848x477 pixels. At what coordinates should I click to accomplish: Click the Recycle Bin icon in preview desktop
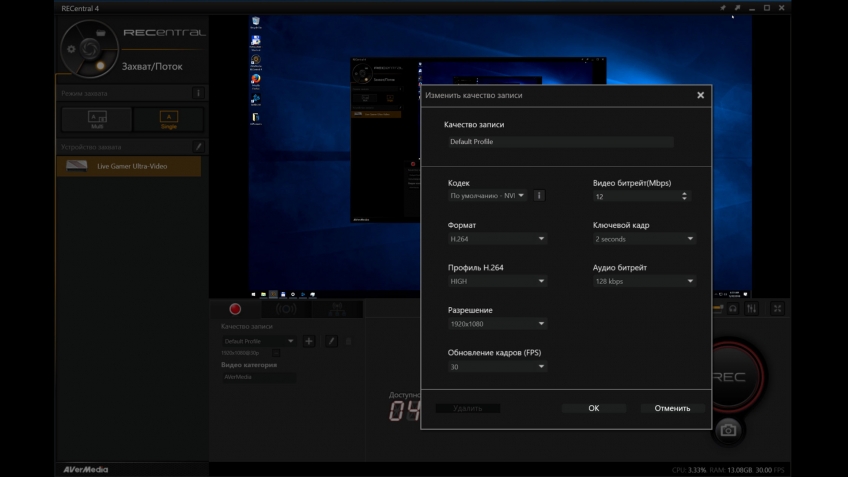(x=256, y=23)
